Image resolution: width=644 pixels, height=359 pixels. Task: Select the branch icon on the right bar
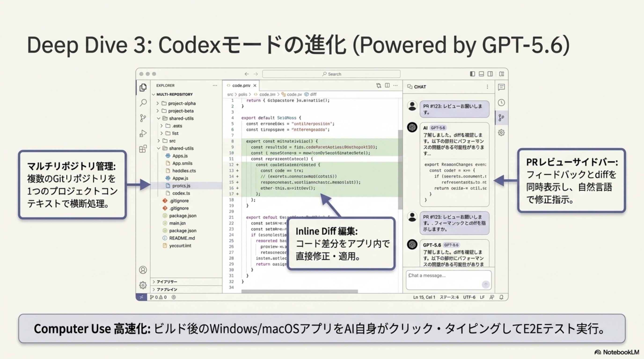click(501, 118)
